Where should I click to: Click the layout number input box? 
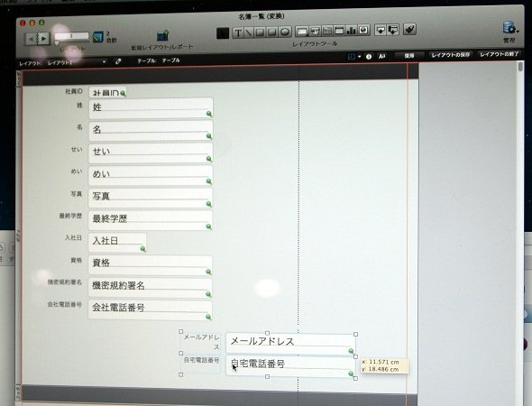pyautogui.click(x=71, y=36)
